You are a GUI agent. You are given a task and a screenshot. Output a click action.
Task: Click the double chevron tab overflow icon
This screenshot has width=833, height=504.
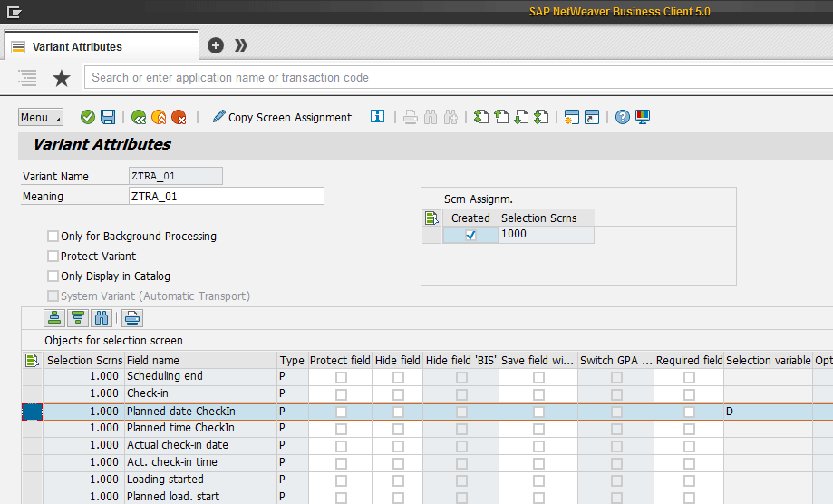pyautogui.click(x=241, y=45)
